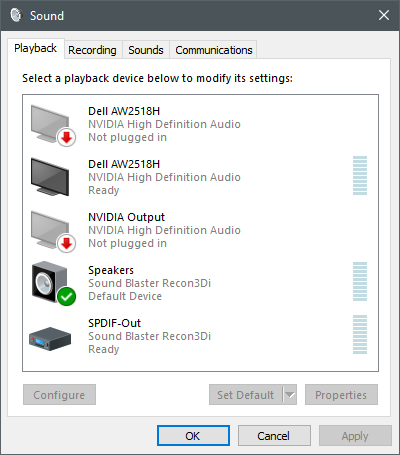Confirm with the OK button

coord(193,436)
